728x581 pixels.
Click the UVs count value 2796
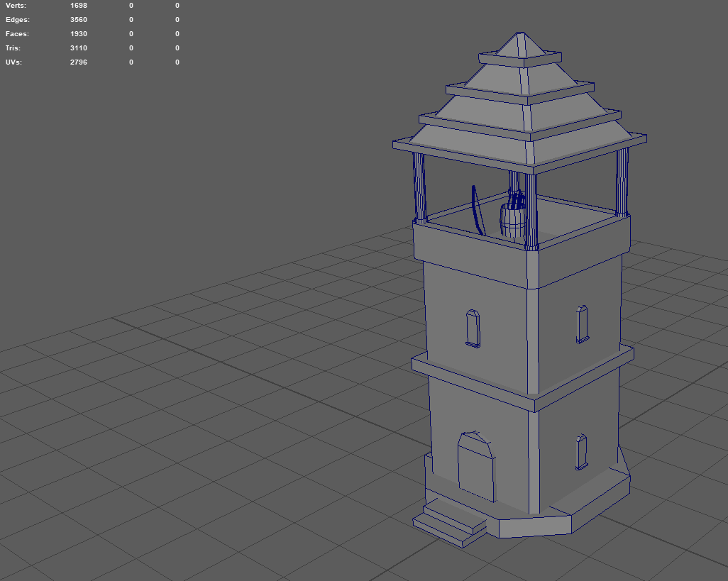click(79, 62)
